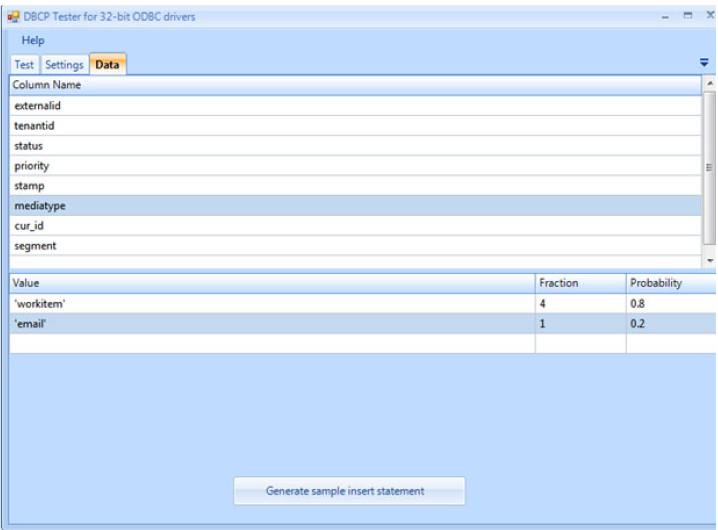Click the empty new value row cell
This screenshot has width=718, height=530.
(272, 344)
